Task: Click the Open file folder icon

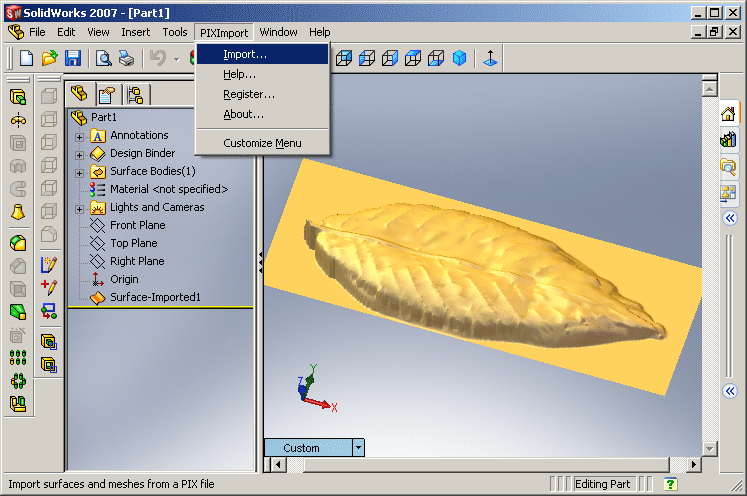Action: coord(49,59)
